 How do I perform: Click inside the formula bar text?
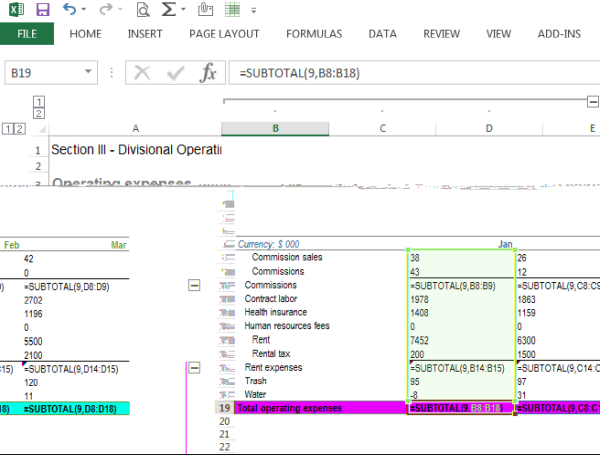[x=400, y=73]
